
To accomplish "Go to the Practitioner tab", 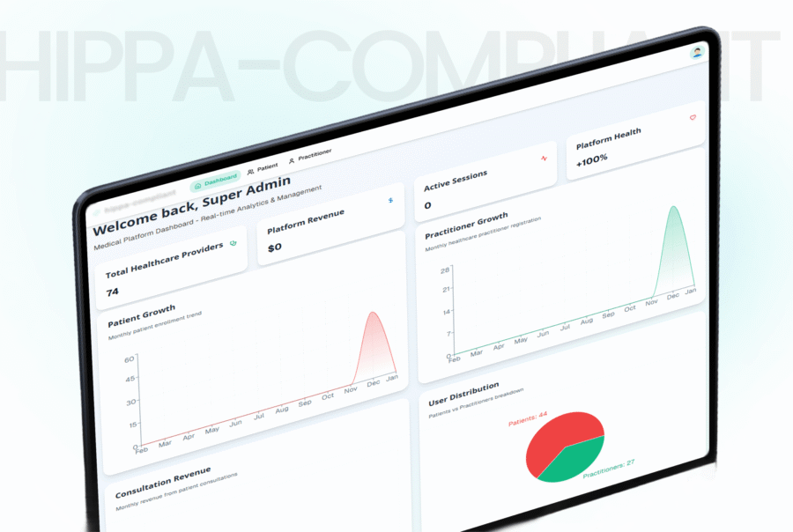I will click(x=309, y=157).
